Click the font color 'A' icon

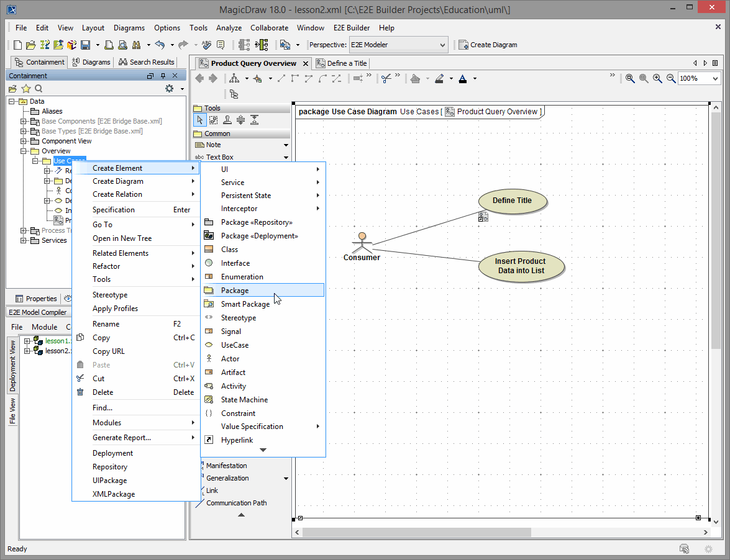click(462, 79)
